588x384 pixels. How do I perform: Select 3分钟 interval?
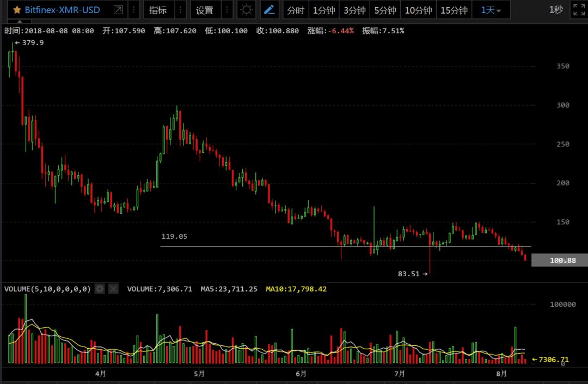[354, 10]
